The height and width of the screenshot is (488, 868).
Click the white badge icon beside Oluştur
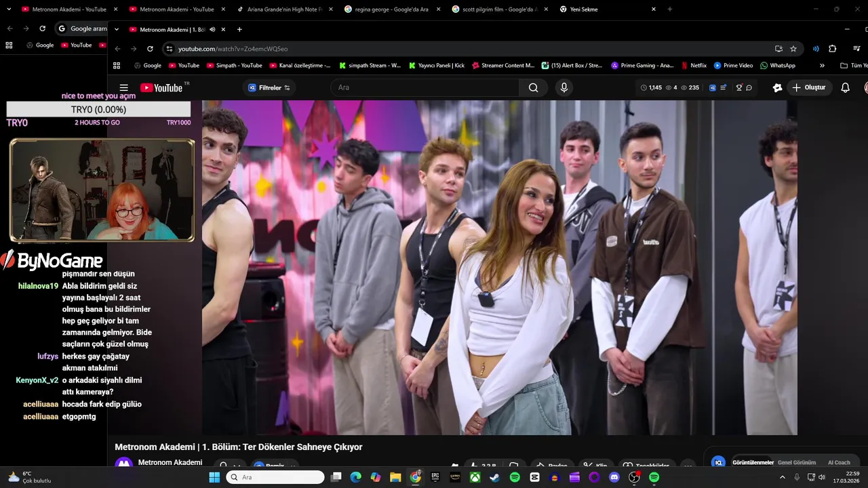click(x=777, y=87)
